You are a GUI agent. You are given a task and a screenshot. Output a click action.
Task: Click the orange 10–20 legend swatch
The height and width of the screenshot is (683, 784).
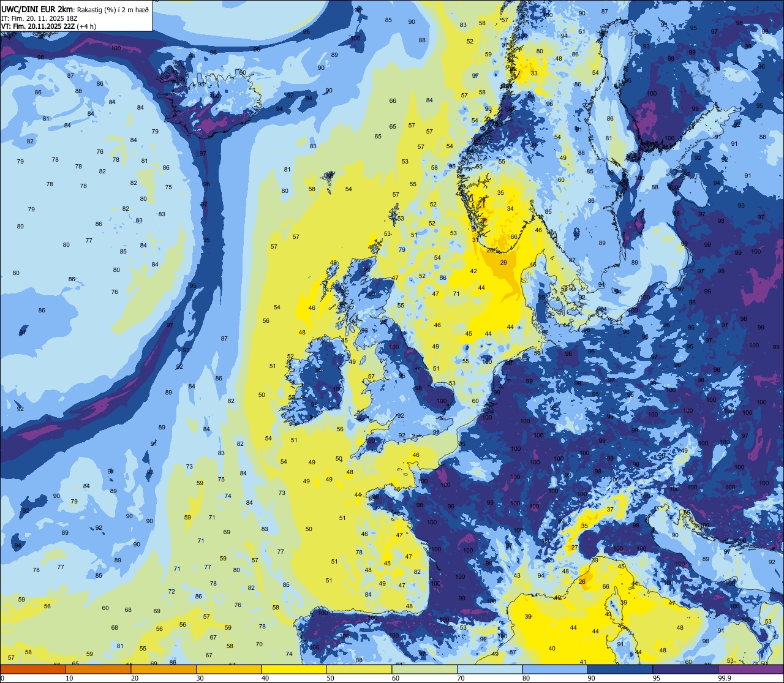[98, 669]
